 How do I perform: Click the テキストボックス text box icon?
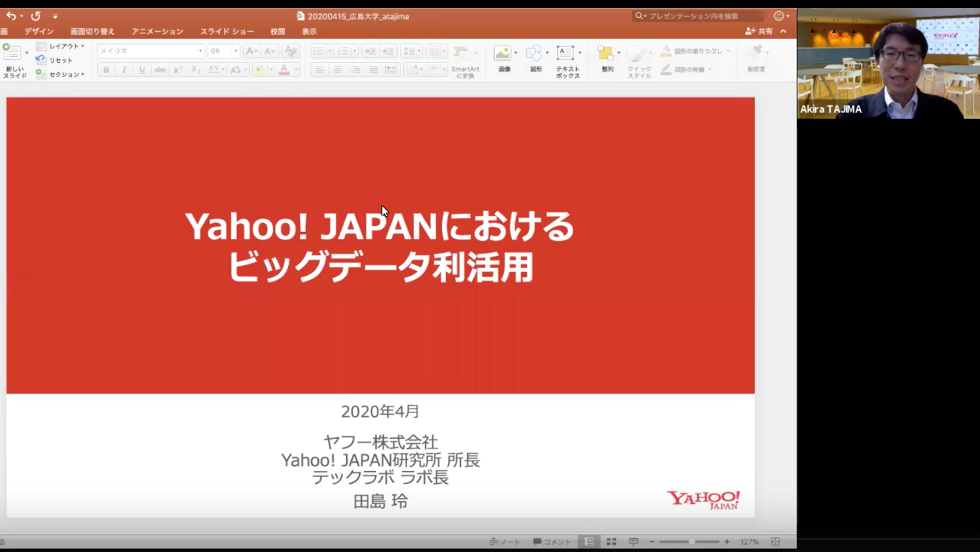pyautogui.click(x=565, y=52)
